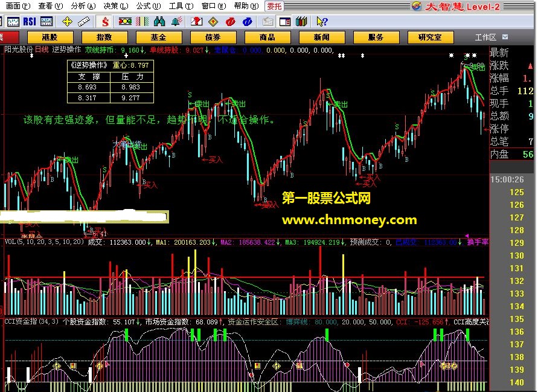Click the 15:00:26 time stamp

(507, 179)
